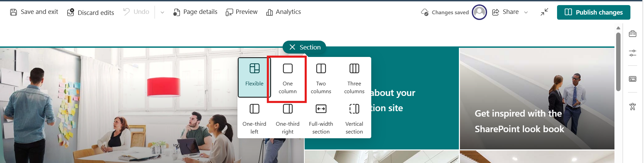Click the Undo button
The width and height of the screenshot is (644, 163).
pos(136,12)
